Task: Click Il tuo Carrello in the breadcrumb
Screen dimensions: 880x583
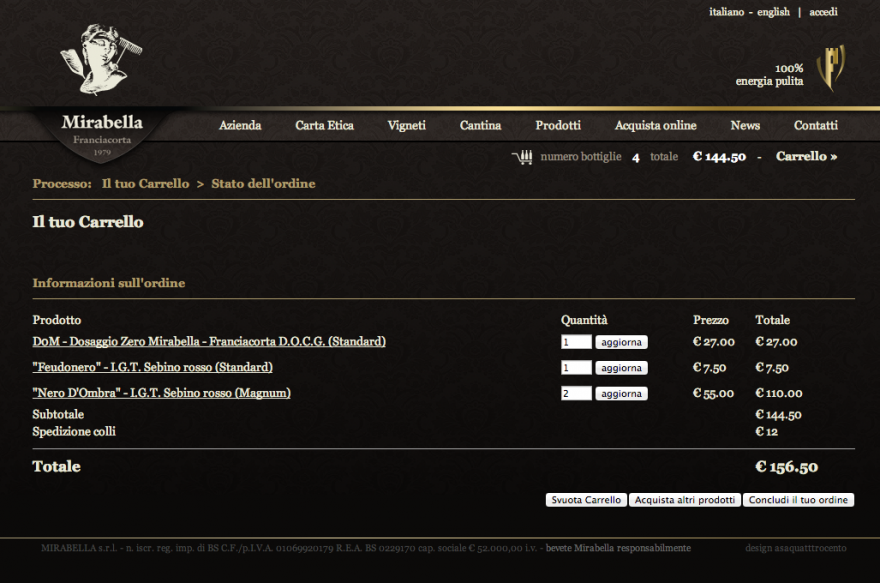Action: pyautogui.click(x=145, y=183)
